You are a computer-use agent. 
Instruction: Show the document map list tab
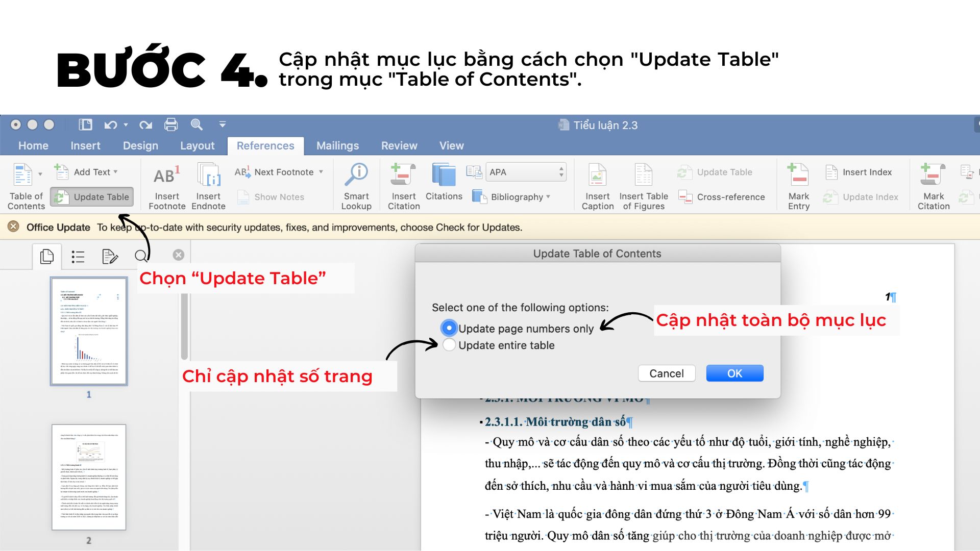pyautogui.click(x=78, y=257)
